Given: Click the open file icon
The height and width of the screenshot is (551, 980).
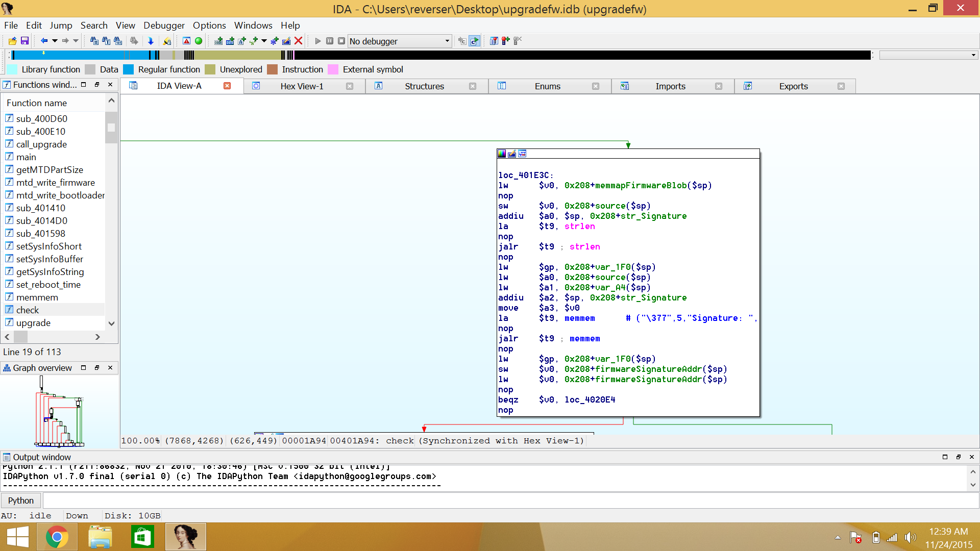Looking at the screenshot, I should 12,41.
